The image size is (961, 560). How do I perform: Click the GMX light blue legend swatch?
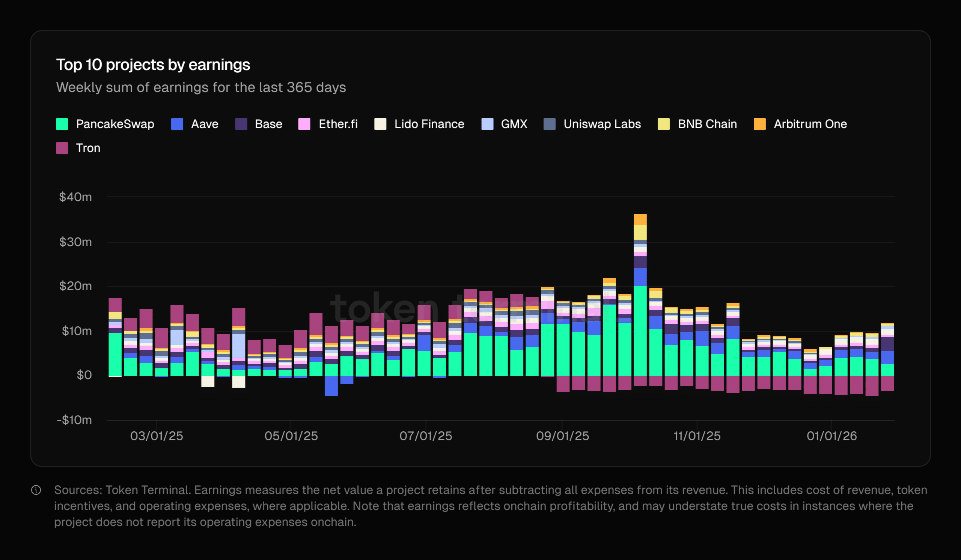click(x=487, y=124)
